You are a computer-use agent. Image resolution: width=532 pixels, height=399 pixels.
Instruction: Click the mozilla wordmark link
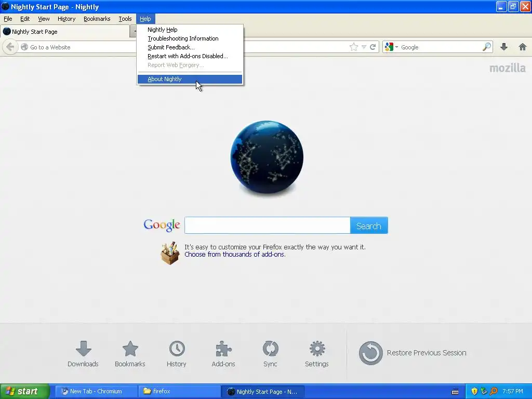click(x=507, y=68)
